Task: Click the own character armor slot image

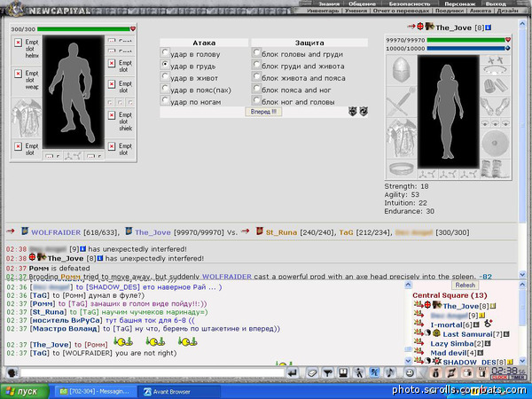Action: pos(26,118)
